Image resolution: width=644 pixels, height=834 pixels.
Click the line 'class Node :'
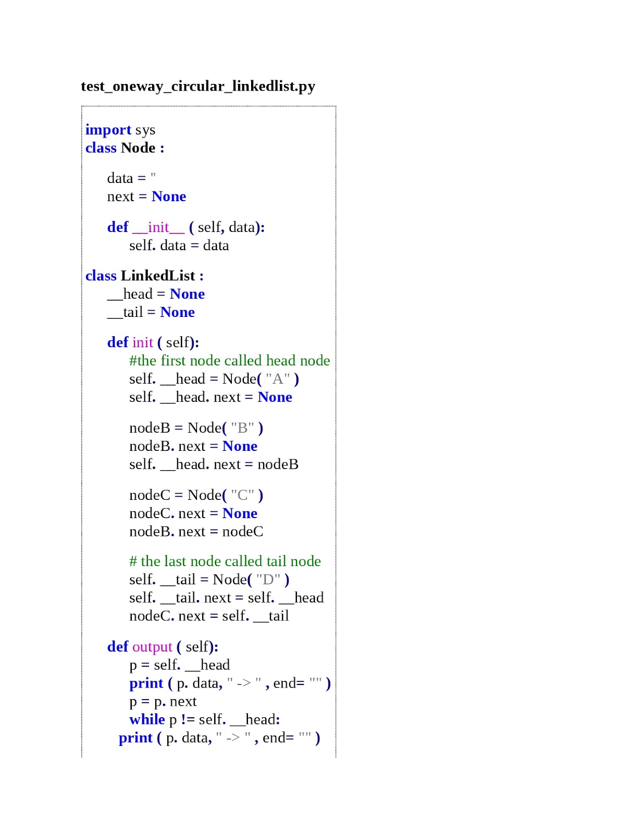click(125, 148)
